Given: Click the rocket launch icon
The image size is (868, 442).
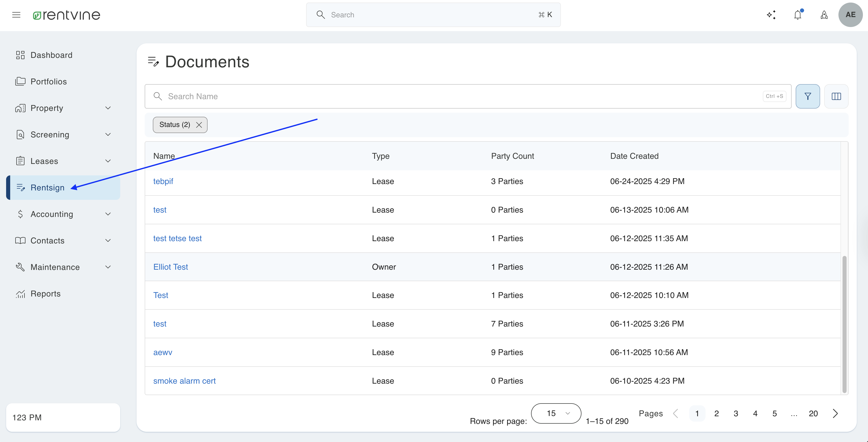Looking at the screenshot, I should (x=824, y=15).
